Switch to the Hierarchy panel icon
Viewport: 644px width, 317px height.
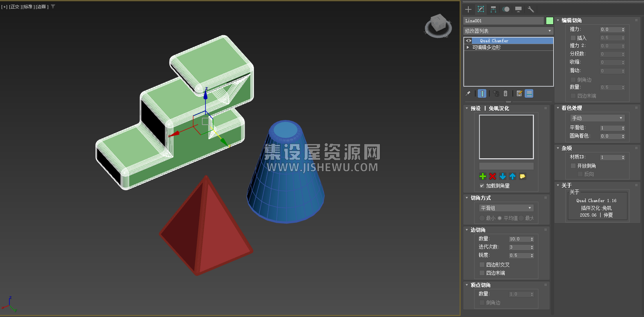coord(493,9)
